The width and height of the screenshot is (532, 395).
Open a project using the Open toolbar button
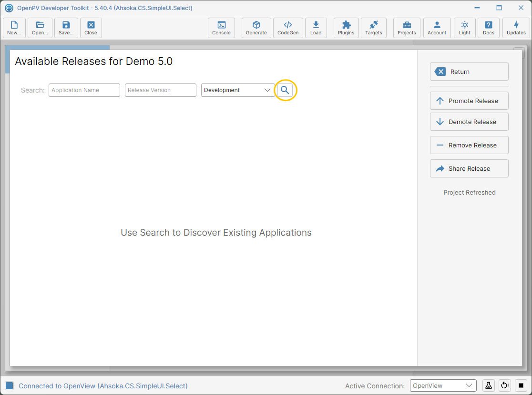click(40, 28)
